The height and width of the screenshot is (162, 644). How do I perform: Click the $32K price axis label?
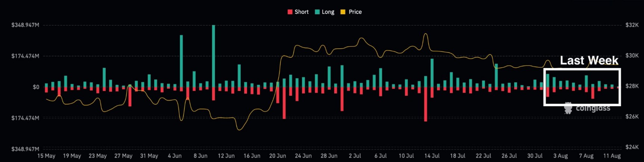coord(632,25)
